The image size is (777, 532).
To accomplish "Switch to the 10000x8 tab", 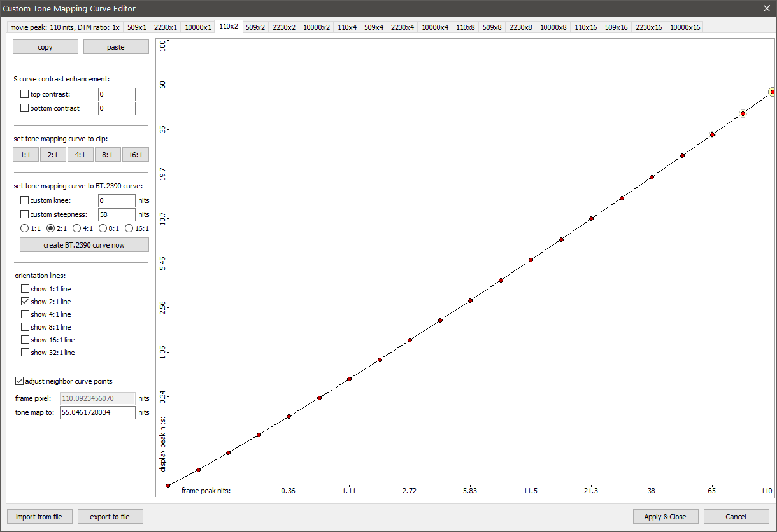I will [553, 27].
